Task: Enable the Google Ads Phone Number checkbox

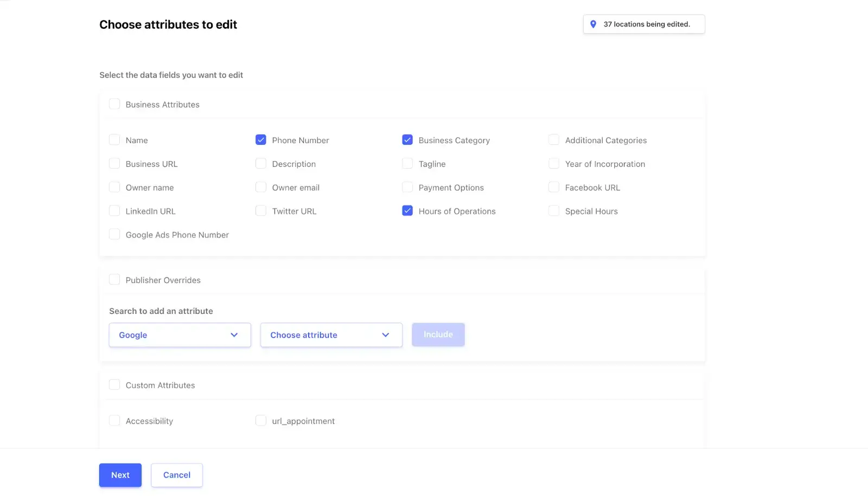Action: tap(114, 234)
